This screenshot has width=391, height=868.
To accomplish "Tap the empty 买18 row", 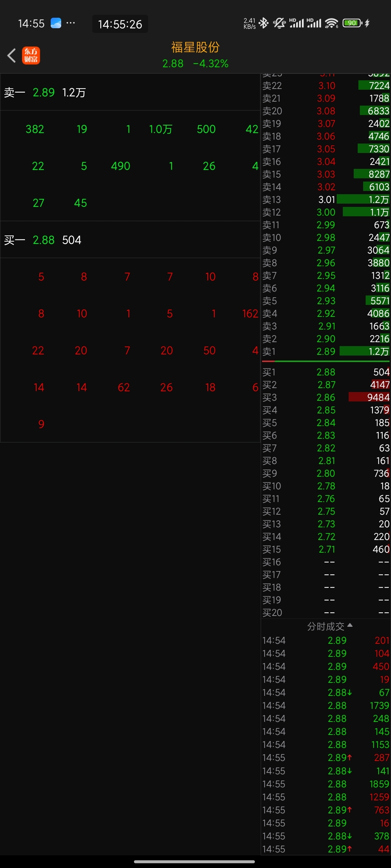I will point(326,587).
